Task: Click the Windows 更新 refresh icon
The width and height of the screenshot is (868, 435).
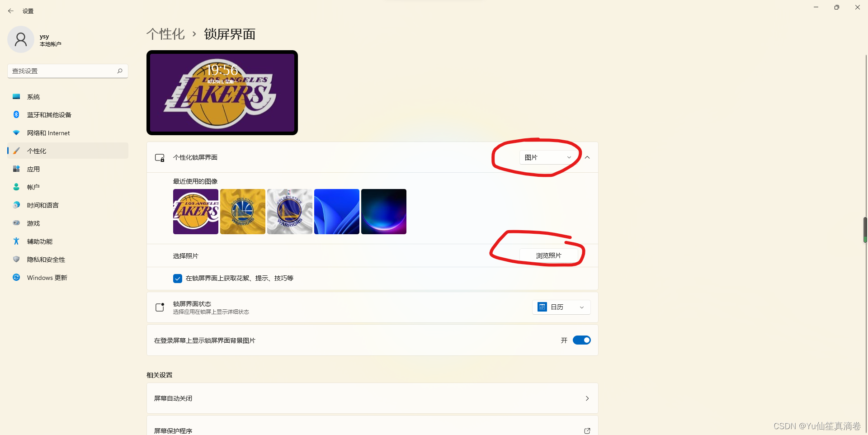Action: pos(16,277)
